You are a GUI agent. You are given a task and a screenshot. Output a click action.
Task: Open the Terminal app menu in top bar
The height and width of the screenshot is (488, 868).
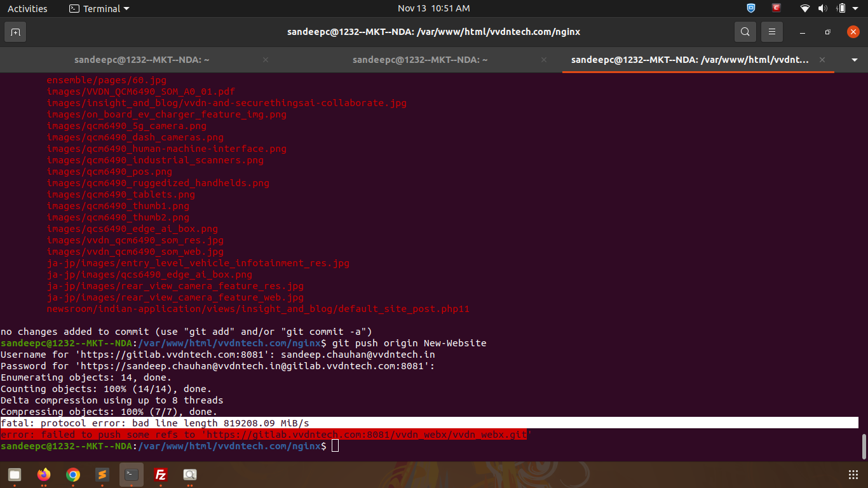(98, 8)
